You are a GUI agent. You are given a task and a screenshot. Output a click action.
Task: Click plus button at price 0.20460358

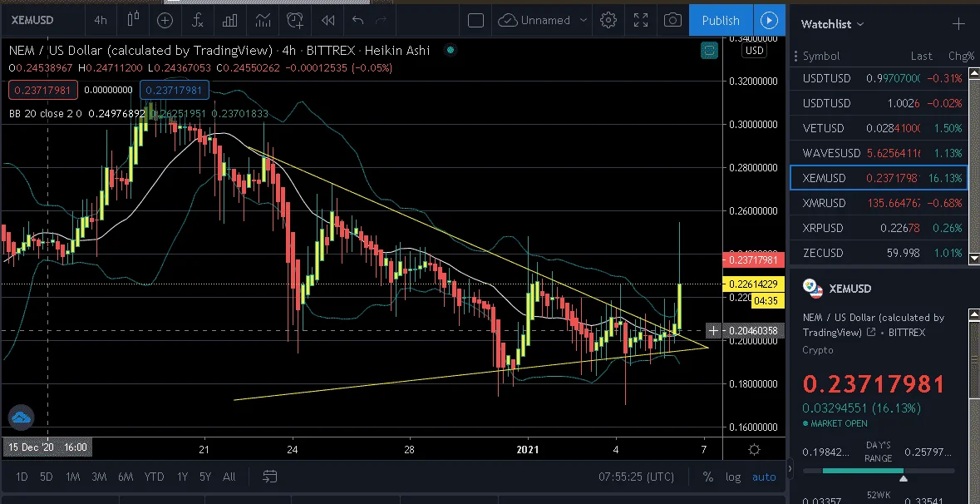713,330
